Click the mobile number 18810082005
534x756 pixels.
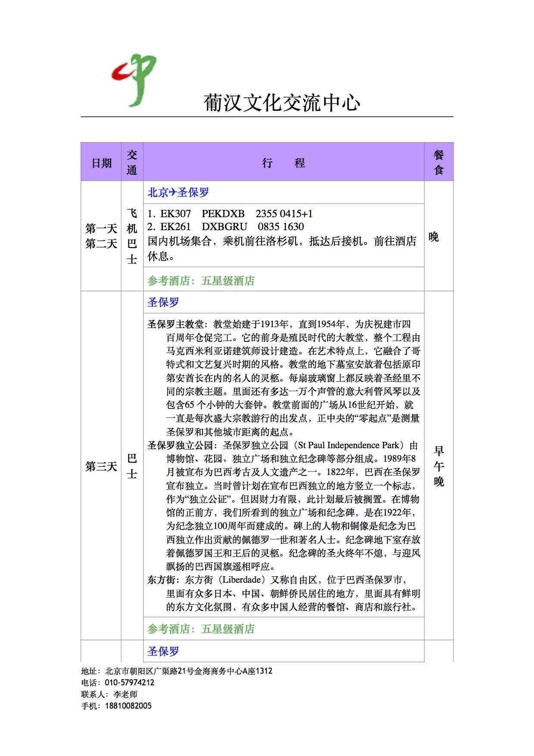coord(128,706)
